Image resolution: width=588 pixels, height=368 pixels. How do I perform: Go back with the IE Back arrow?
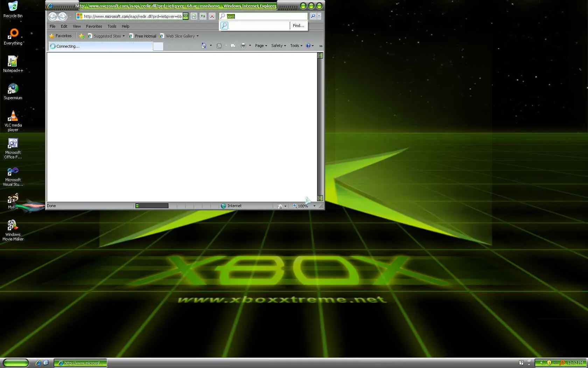click(52, 16)
